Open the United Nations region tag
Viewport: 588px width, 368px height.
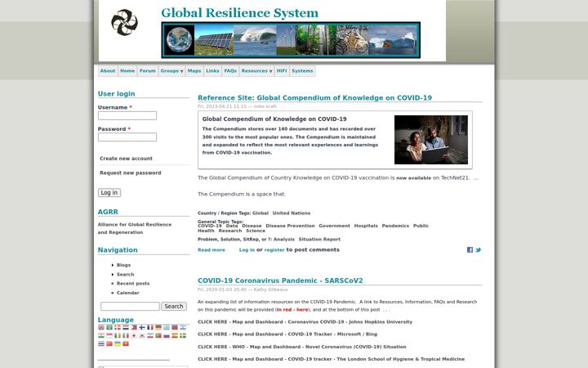[292, 213]
